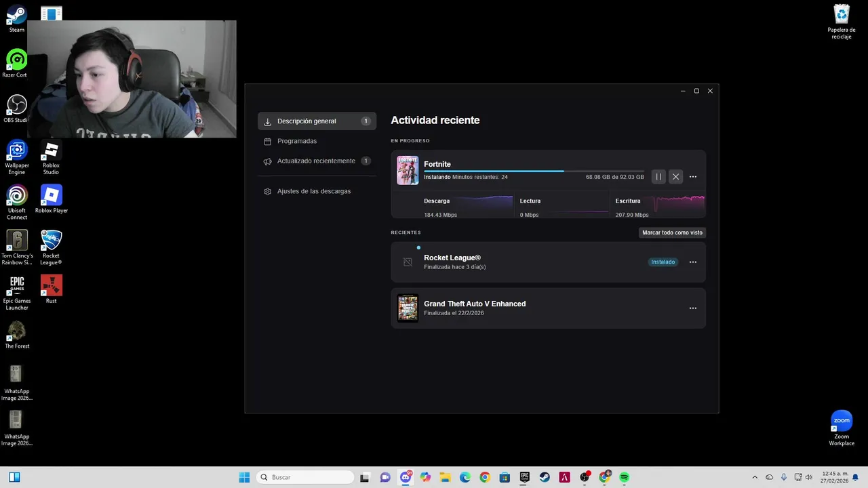
Task: Open the volume tray control
Action: (808, 477)
